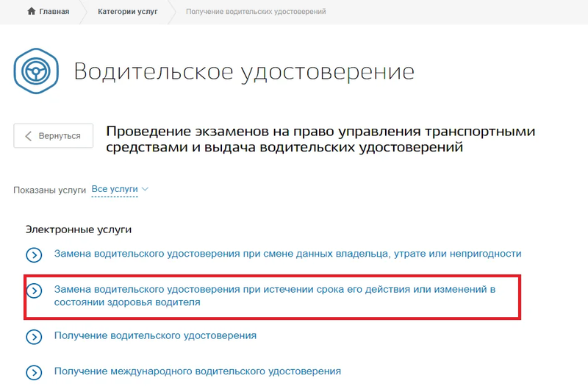The width and height of the screenshot is (588, 392).
Task: Click the arrow icon beside Замена при смене данных владельца
Action: click(34, 254)
